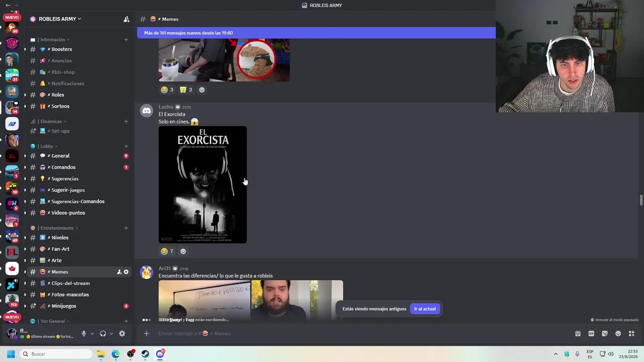This screenshot has height=362, width=644.
Task: Click Lucho's Discord avatar
Action: 146,111
